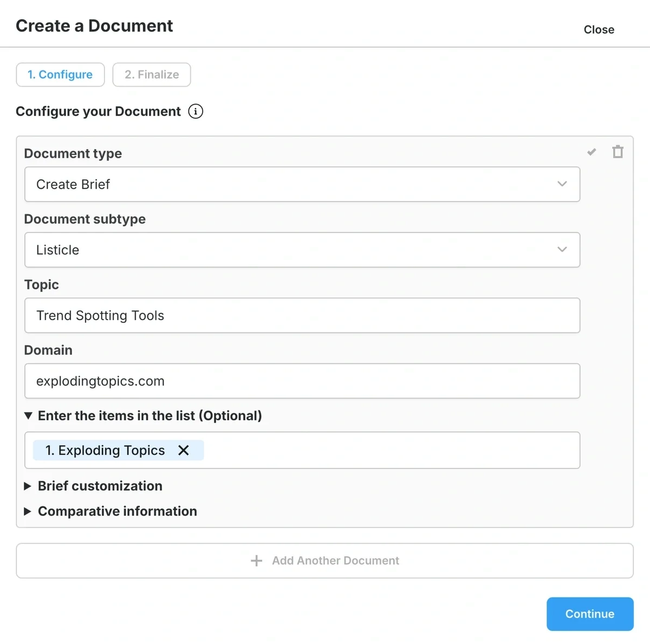This screenshot has width=650, height=644.
Task: Click the Document subtype label
Action: point(85,219)
